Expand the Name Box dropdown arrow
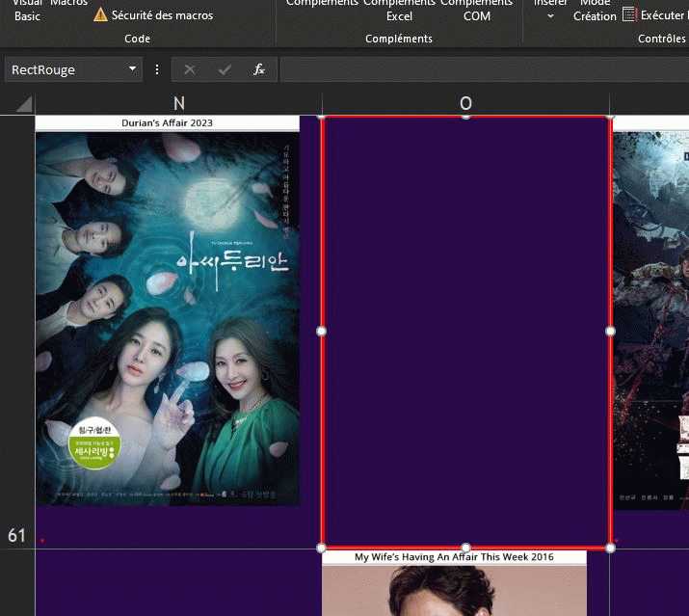Image resolution: width=689 pixels, height=616 pixels. point(133,70)
